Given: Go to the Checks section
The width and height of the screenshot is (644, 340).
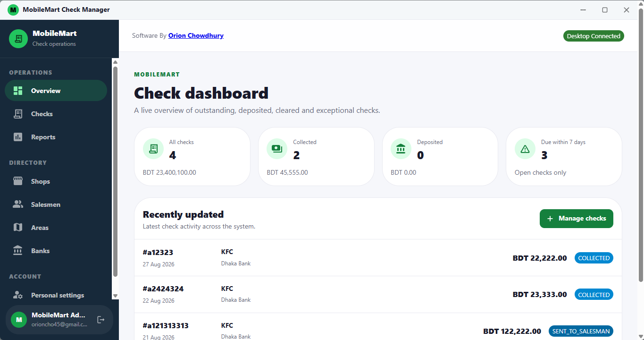Looking at the screenshot, I should pos(56,114).
